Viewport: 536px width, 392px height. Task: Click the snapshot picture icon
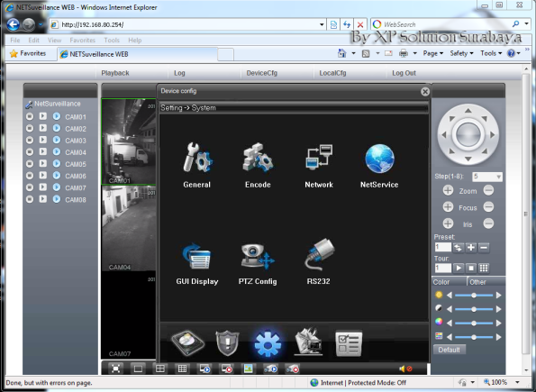pos(248,369)
